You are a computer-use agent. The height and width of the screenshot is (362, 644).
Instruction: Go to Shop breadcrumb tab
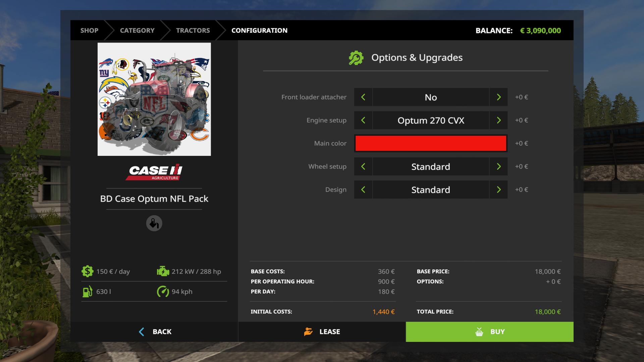(89, 31)
